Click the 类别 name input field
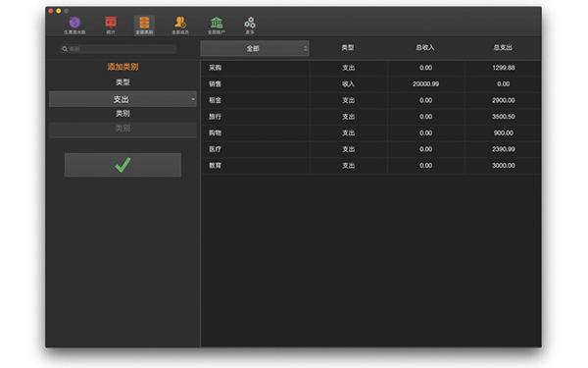Screen dimensions: 588x368 [x=122, y=129]
